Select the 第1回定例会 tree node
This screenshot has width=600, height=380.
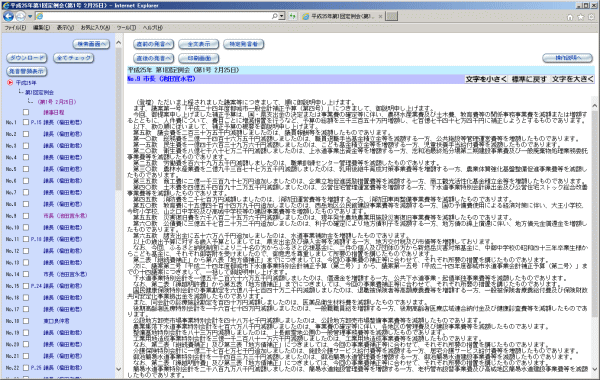tap(39, 93)
